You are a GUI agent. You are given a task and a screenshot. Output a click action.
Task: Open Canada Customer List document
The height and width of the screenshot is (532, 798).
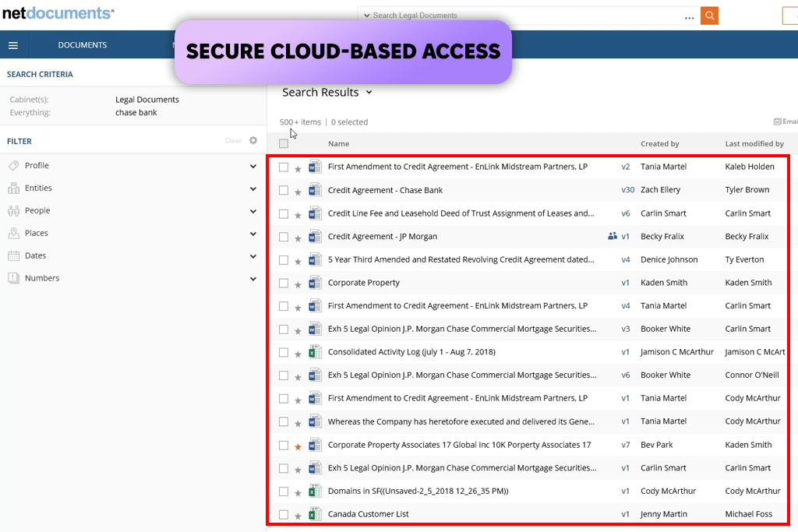[x=369, y=514]
